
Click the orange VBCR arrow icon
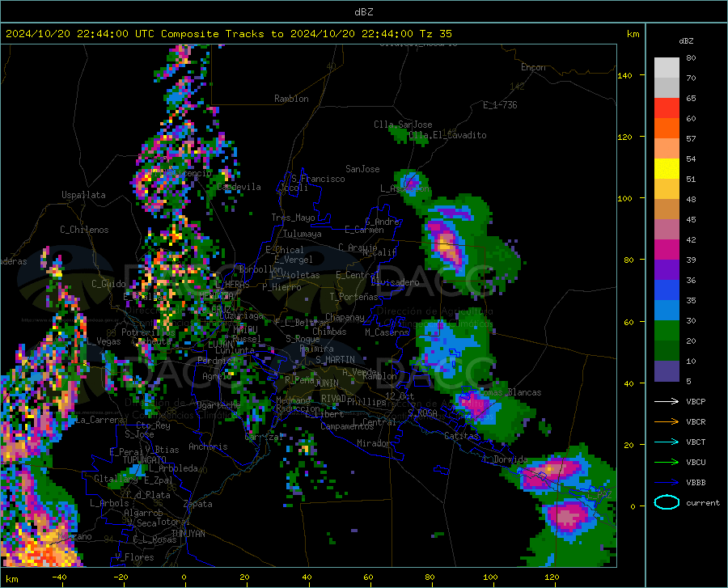pos(666,421)
